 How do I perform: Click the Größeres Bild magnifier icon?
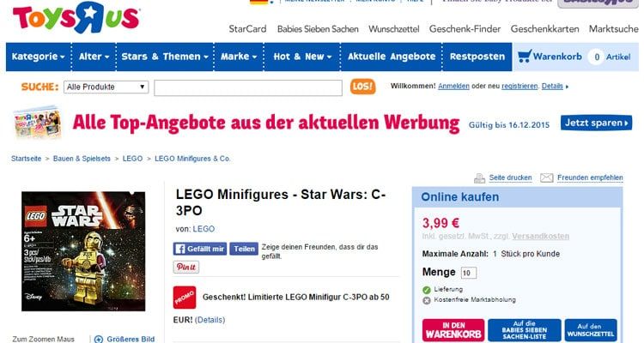pyautogui.click(x=99, y=339)
